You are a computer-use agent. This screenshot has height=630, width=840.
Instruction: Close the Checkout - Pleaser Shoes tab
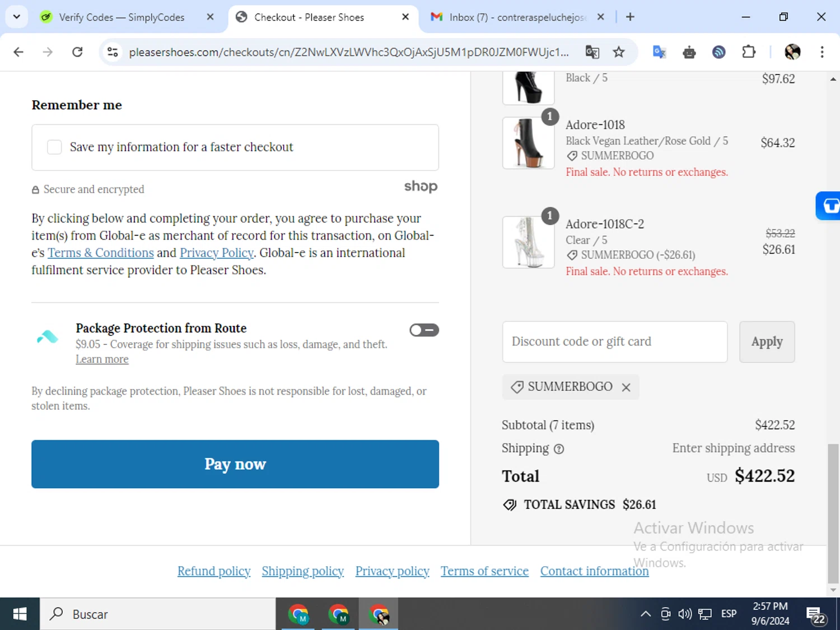pos(405,17)
